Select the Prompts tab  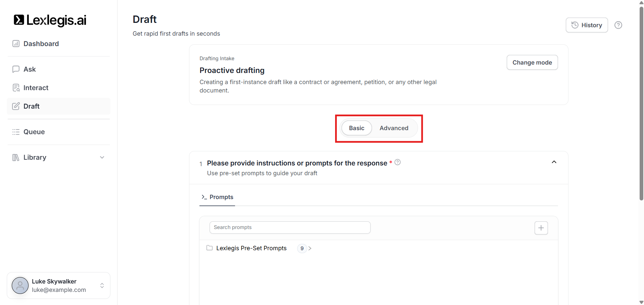pyautogui.click(x=217, y=197)
